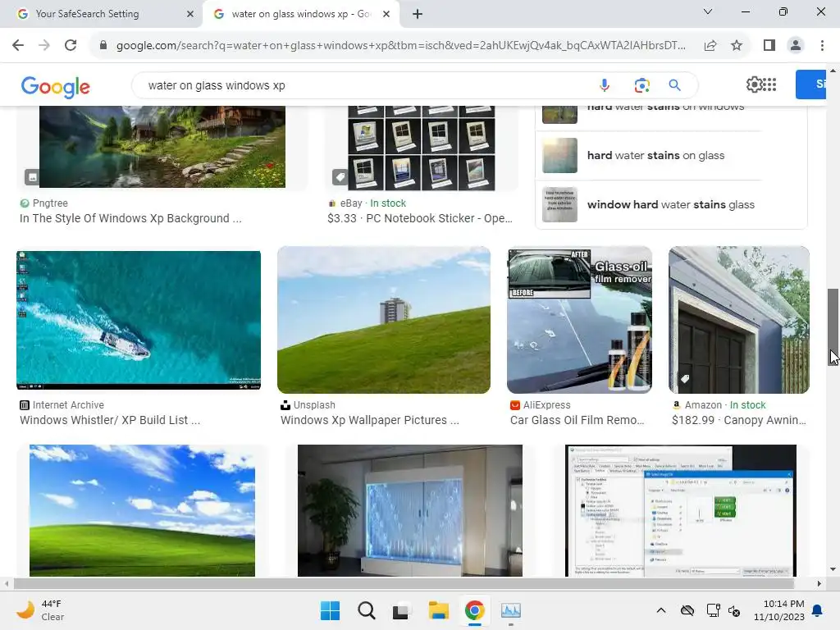Show hidden system tray icons
Viewport: 840px width, 630px height.
click(x=661, y=610)
